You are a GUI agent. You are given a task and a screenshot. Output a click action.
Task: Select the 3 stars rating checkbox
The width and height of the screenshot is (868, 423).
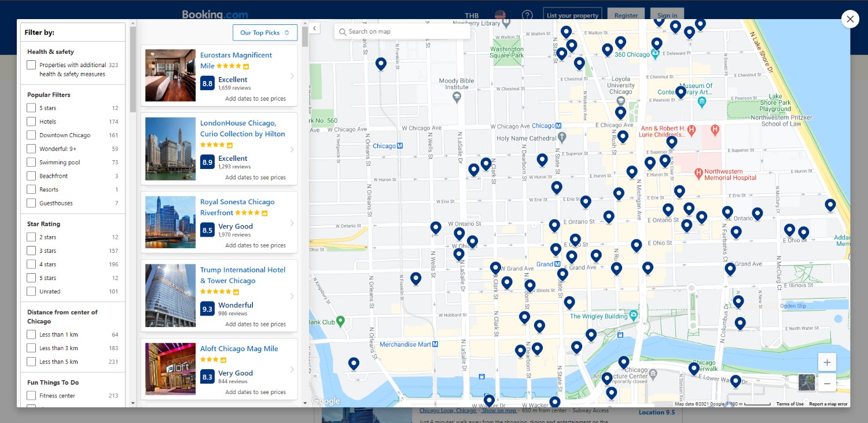[31, 251]
